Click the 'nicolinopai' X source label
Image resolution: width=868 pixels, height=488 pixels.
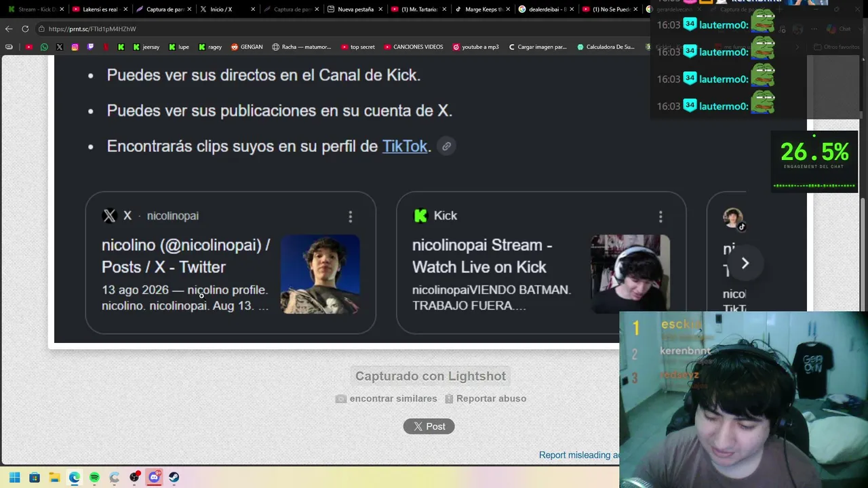173,216
